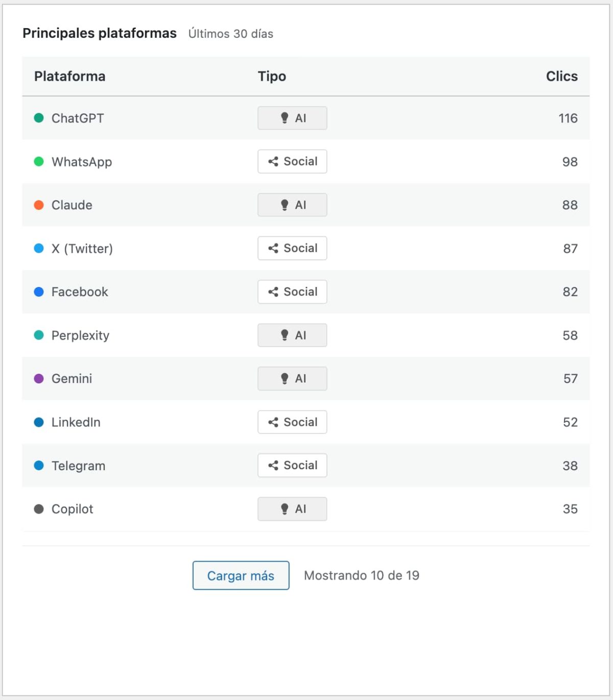Click the dark gray dot beside Copilot

(39, 509)
